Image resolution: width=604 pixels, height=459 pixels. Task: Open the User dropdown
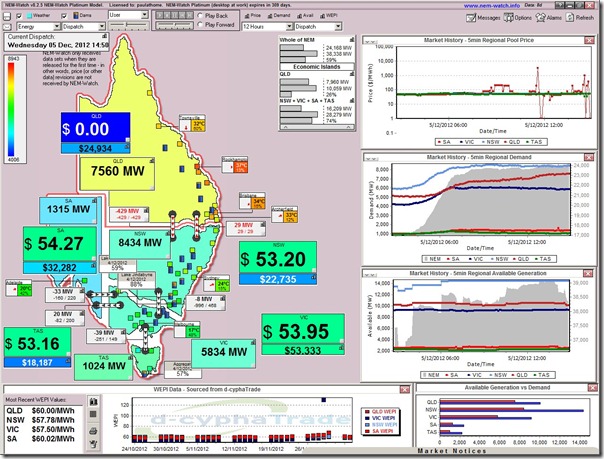pyautogui.click(x=128, y=15)
